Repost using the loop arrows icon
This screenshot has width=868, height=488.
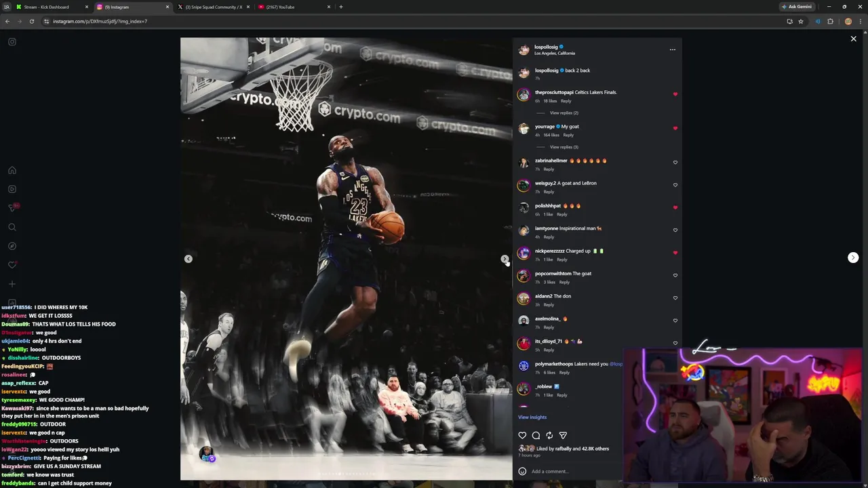(549, 435)
